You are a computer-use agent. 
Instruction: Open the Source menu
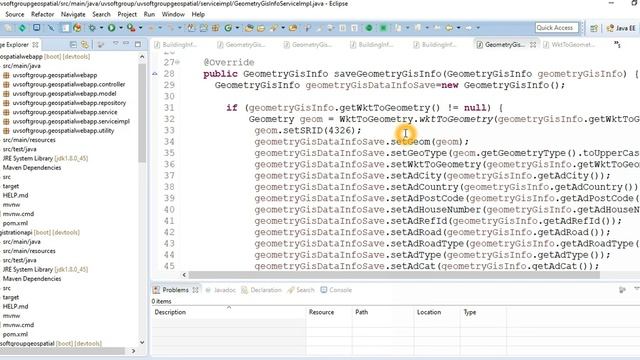coord(15,14)
